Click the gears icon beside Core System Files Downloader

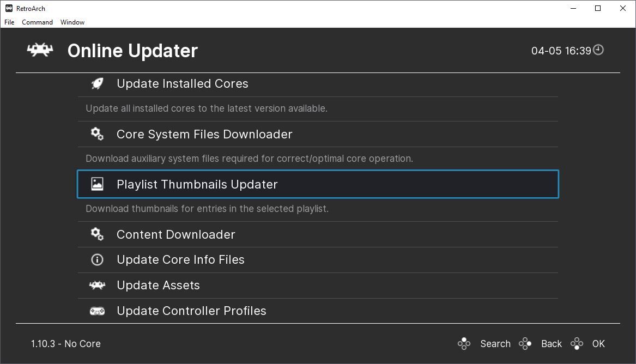click(x=97, y=134)
